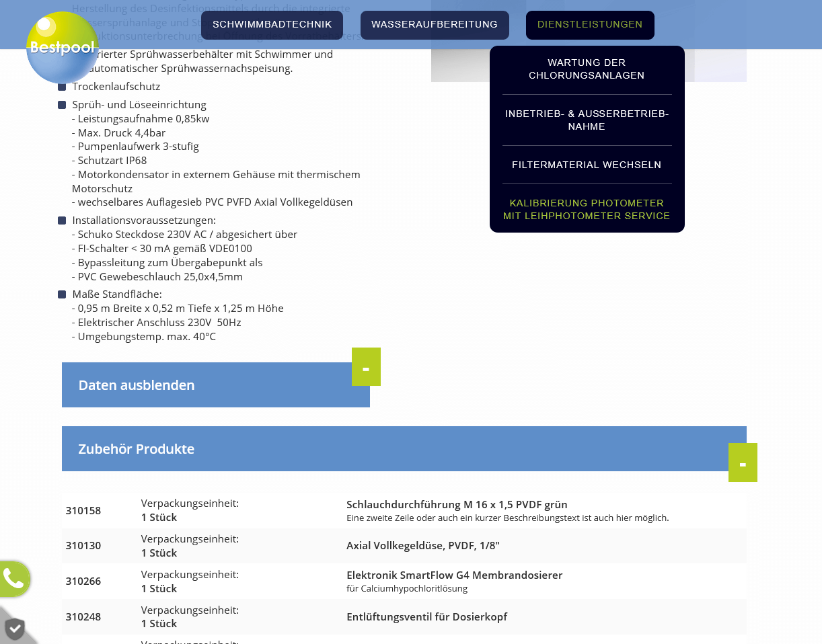
Task: Collapse Zubehör Produkte with the green minus
Action: click(743, 462)
